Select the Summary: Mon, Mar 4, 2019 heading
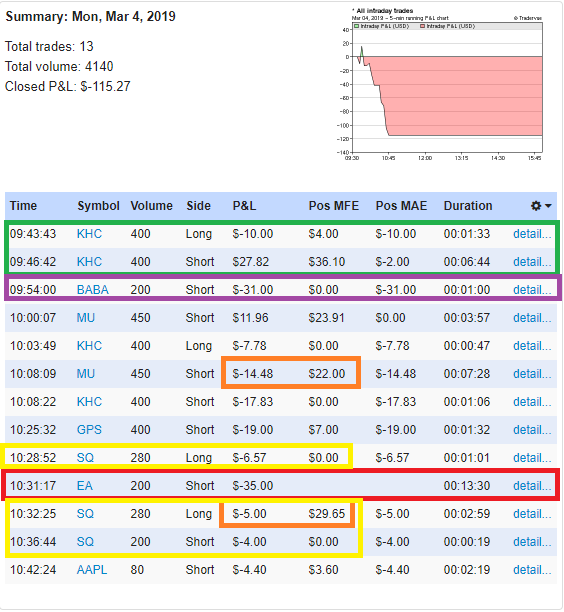 (x=91, y=16)
